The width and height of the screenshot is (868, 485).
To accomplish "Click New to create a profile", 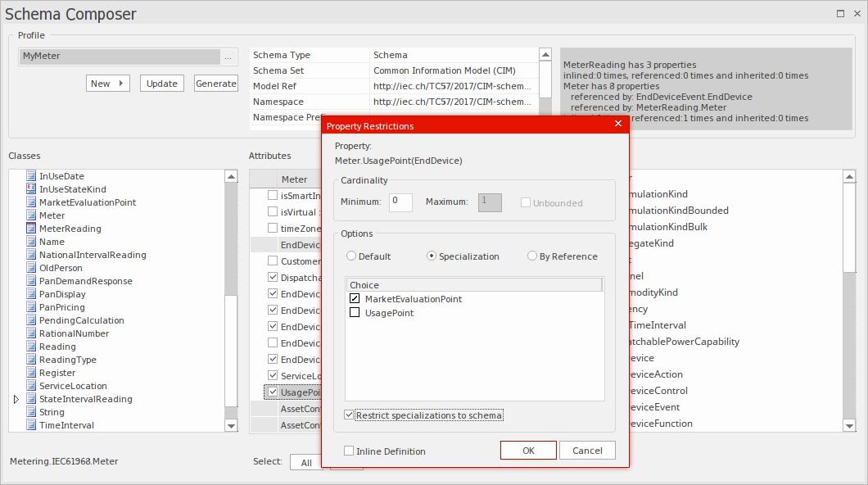I will tap(107, 83).
